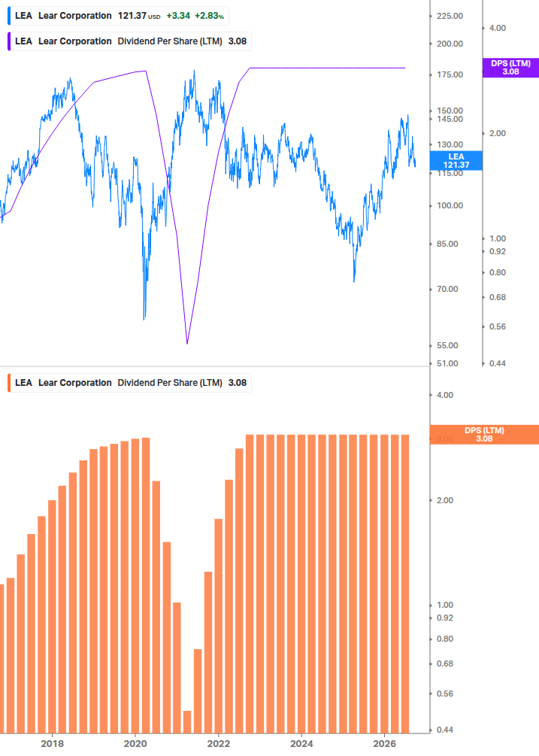Click the 175.00 price axis label
This screenshot has height=756, width=539.
[x=450, y=74]
